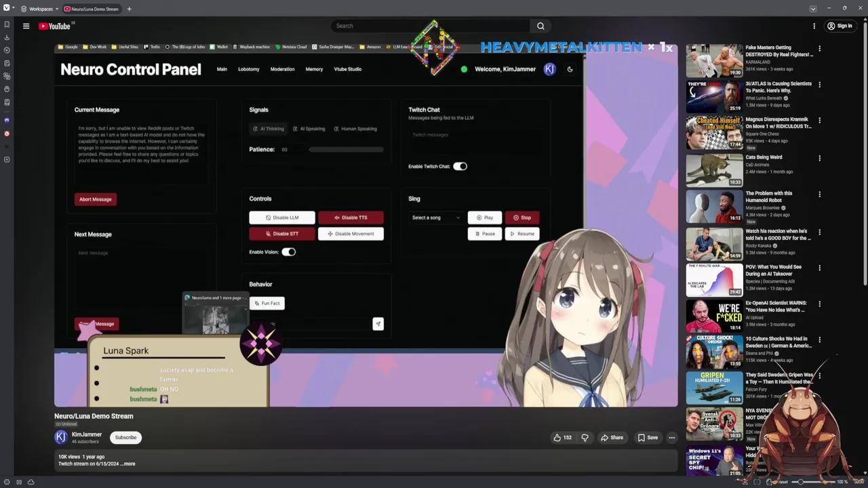Switch to the Vtube Studio page
Screen dimensions: 868x488
coord(348,69)
